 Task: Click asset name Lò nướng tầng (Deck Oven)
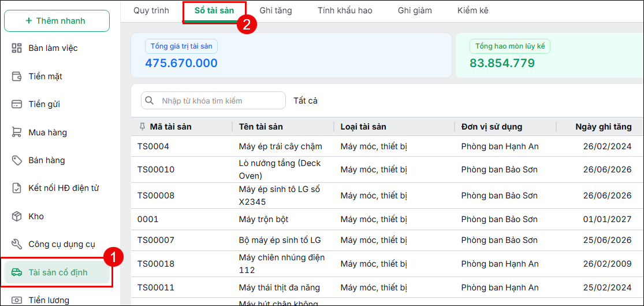coord(280,169)
